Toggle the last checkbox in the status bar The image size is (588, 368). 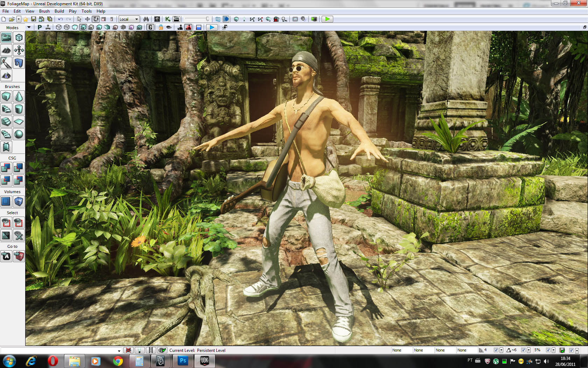point(571,350)
